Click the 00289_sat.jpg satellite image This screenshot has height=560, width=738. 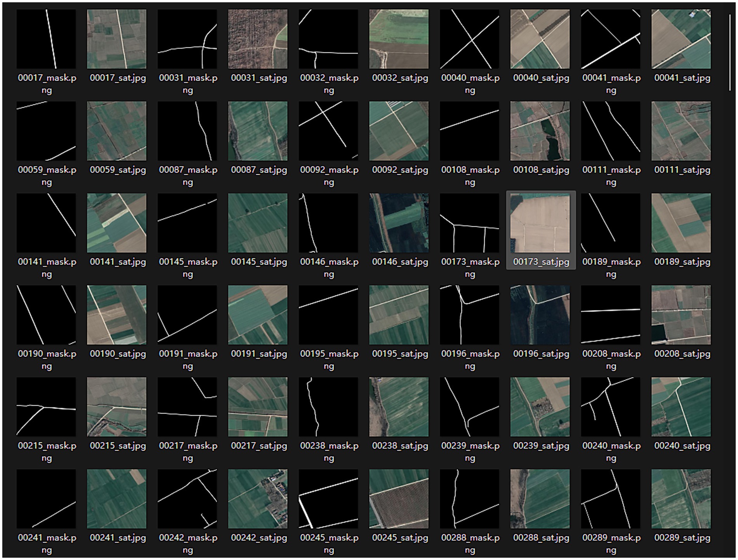click(x=681, y=499)
